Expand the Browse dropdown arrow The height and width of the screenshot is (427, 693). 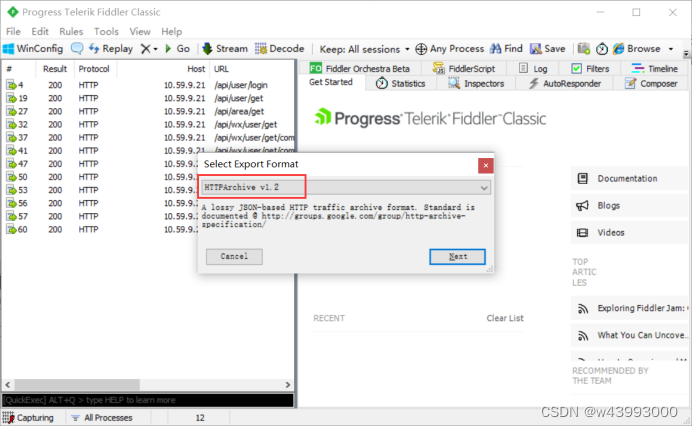pos(671,49)
